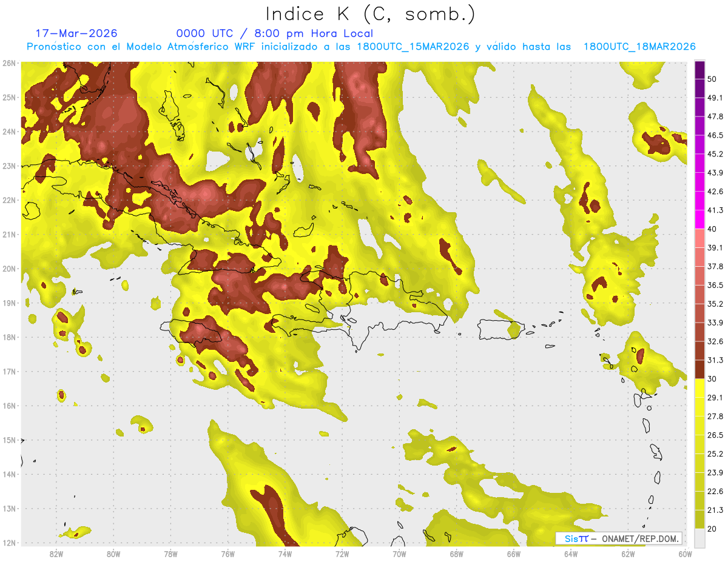The image size is (728, 562).
Task: Click the colorbar value 31.3
Action: [x=715, y=360]
